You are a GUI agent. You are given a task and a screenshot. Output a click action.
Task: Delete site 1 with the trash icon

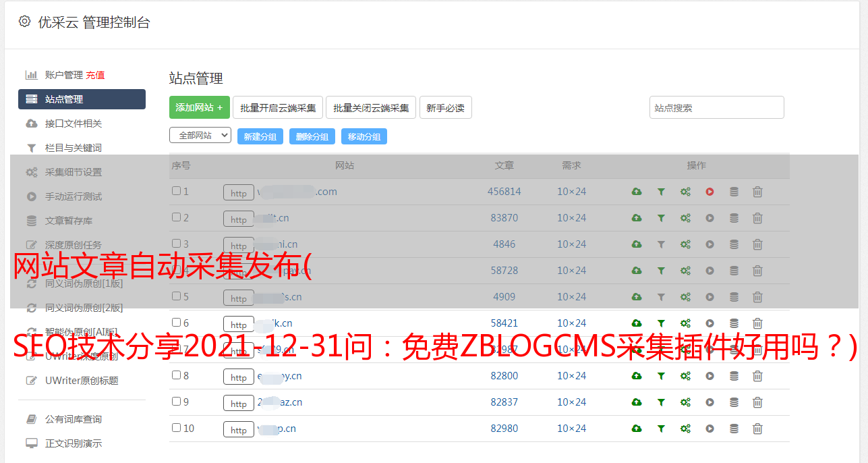point(757,192)
